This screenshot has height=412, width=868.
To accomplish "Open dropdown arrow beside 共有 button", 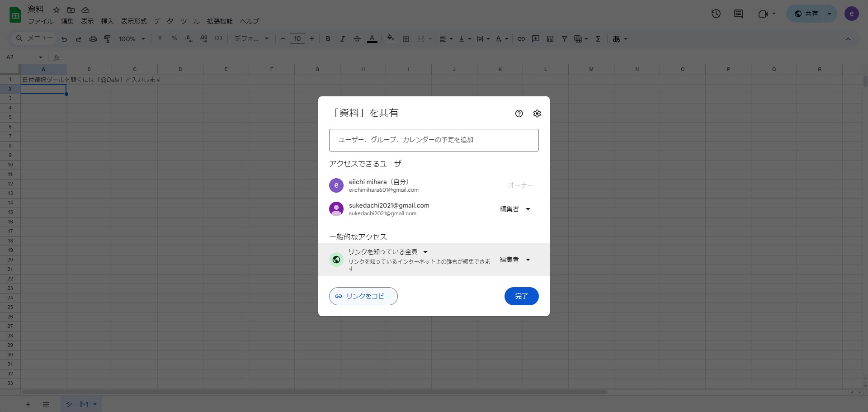I will (830, 14).
